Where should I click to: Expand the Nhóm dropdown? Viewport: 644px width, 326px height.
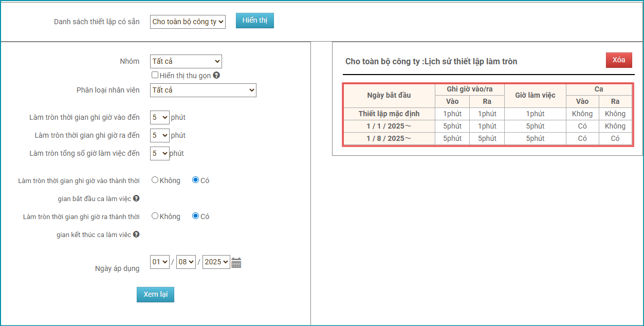point(186,62)
